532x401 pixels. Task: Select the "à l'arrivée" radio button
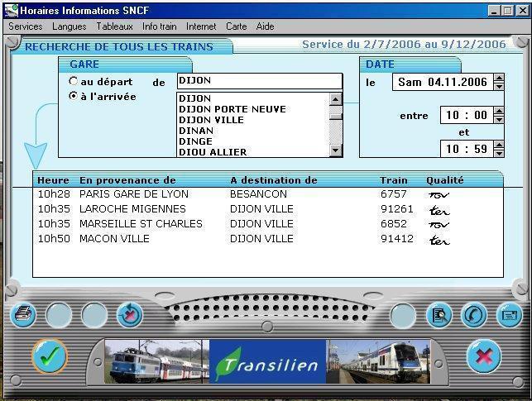point(74,97)
